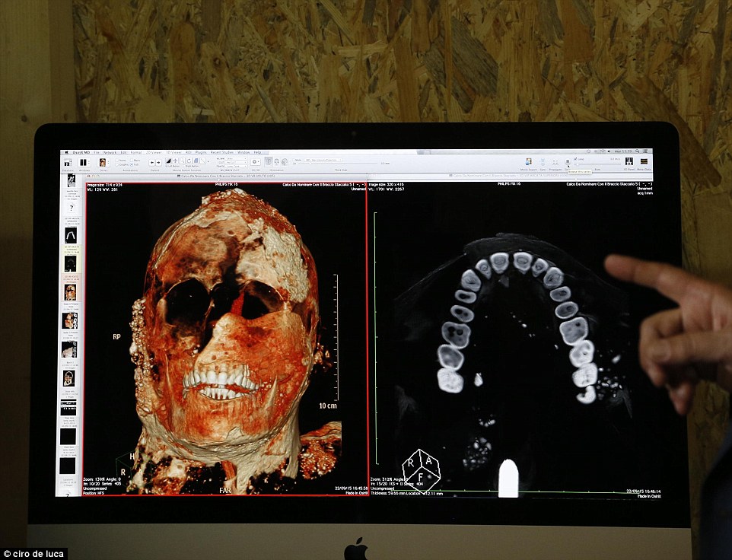Choose the Left Button radio option
Viewport: 732px width, 560px height.
pyautogui.click(x=167, y=166)
